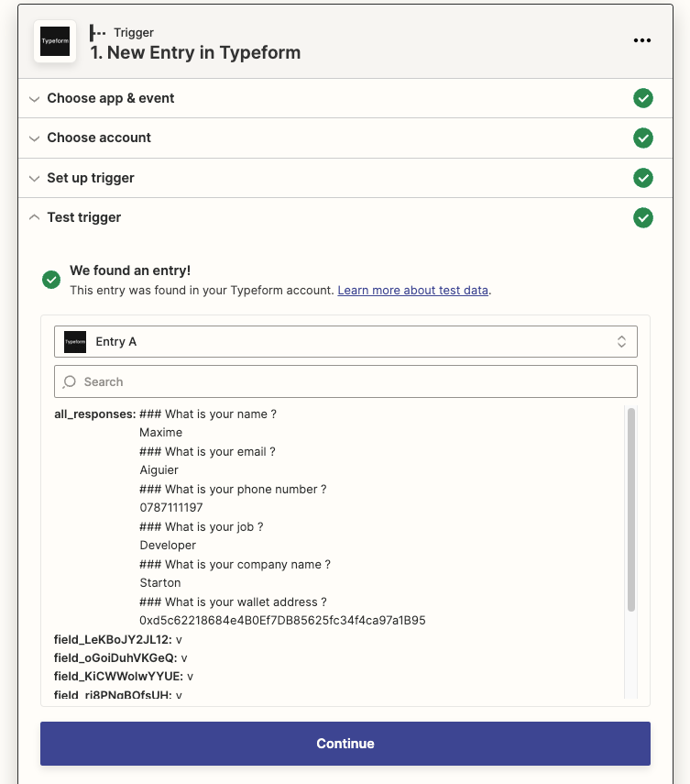Click Typeform icon inside Entry A selector

pos(75,342)
